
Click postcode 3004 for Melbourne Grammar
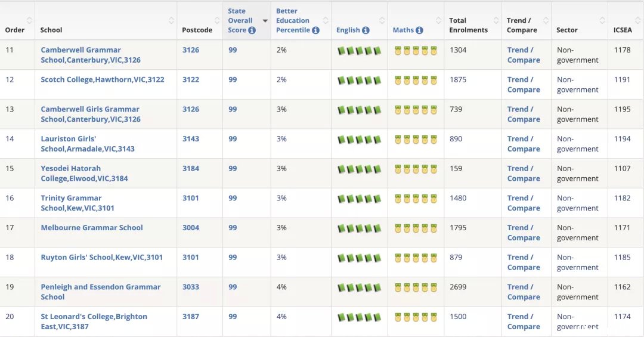click(191, 228)
